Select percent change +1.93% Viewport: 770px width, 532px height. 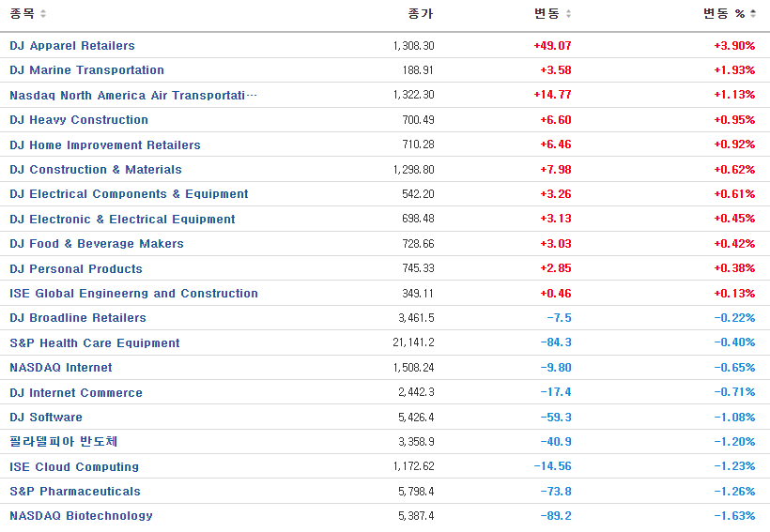[x=734, y=70]
